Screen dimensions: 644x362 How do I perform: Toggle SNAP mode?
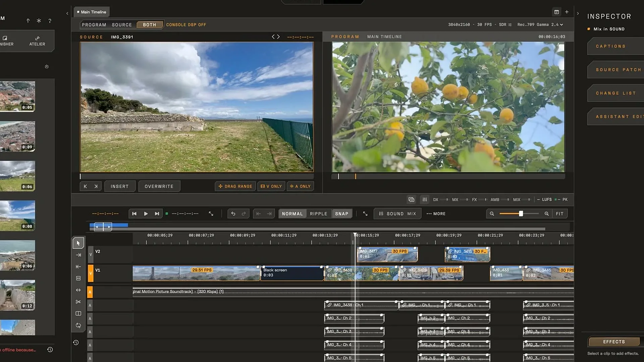342,214
